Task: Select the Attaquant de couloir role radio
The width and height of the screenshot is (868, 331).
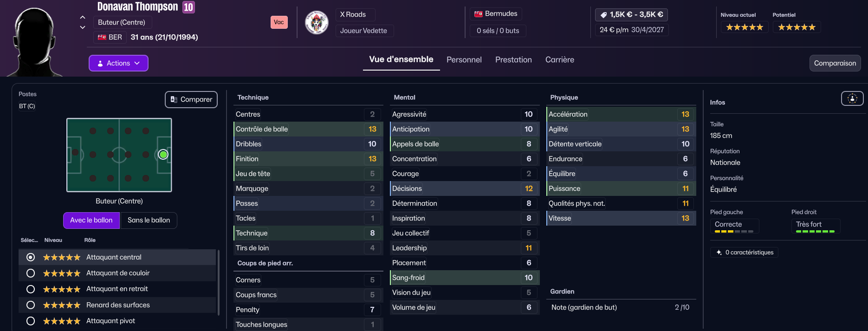Action: coord(31,273)
